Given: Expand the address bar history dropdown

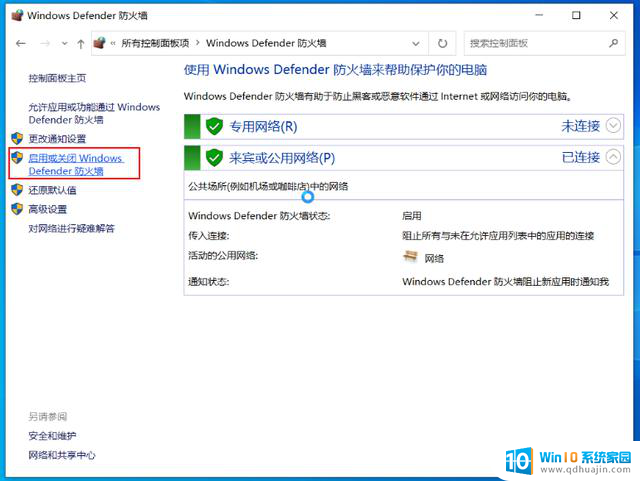Looking at the screenshot, I should [416, 43].
